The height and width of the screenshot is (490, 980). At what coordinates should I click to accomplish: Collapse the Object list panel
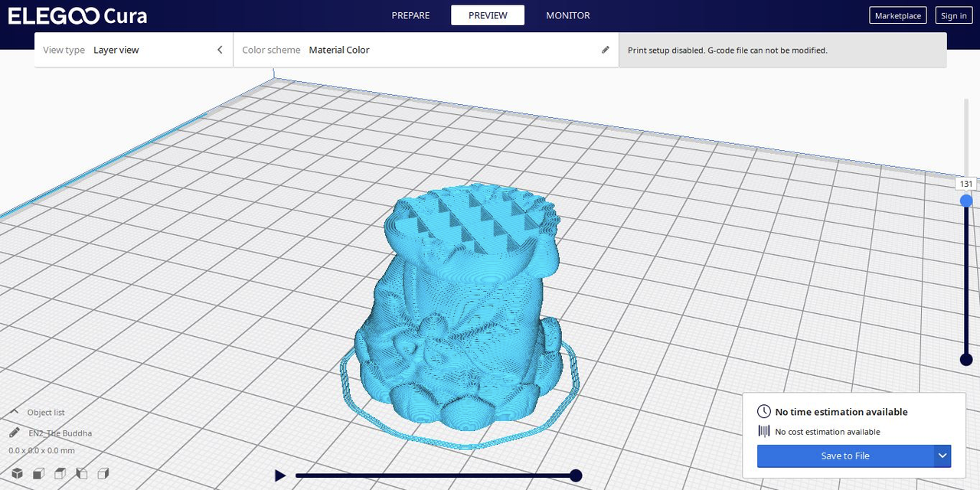[x=15, y=412]
